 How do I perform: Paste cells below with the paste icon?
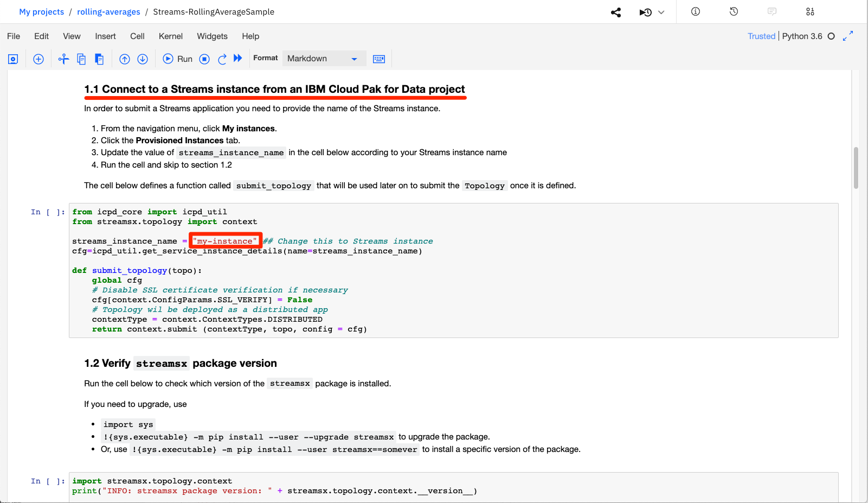tap(99, 59)
